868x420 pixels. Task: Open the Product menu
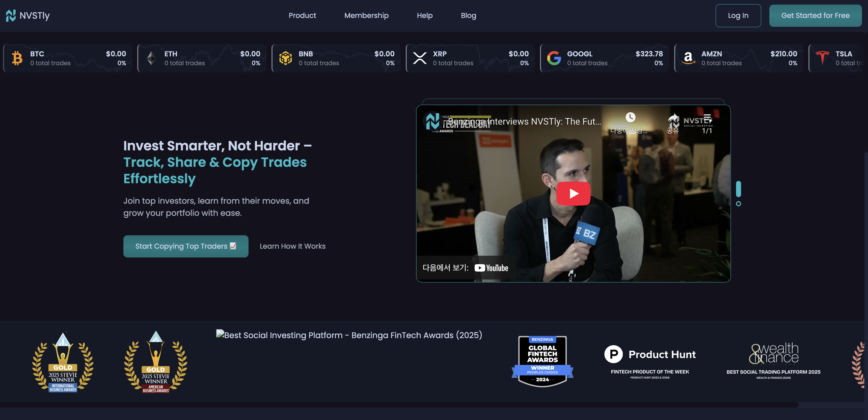(x=302, y=15)
